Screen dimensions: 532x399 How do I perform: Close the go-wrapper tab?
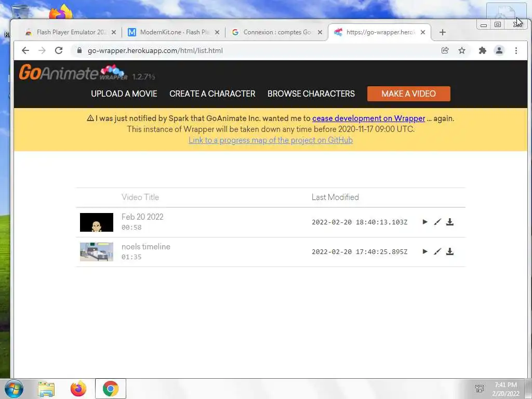pos(423,32)
